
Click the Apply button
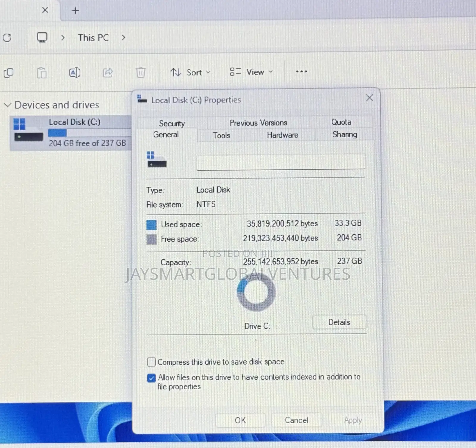coord(353,420)
